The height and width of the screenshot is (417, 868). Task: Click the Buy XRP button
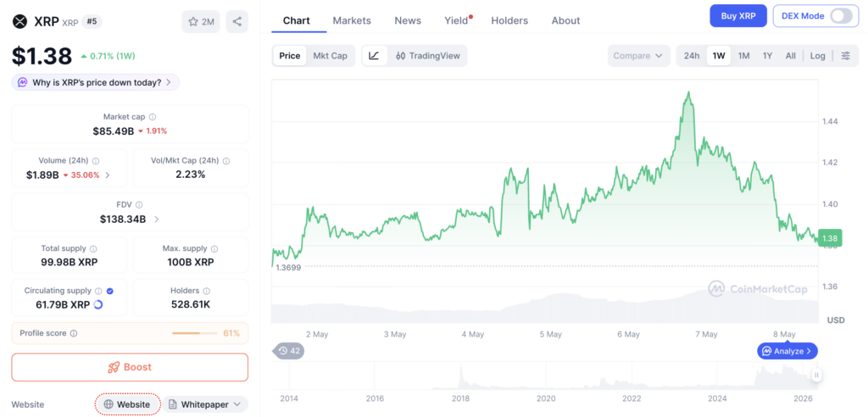738,16
